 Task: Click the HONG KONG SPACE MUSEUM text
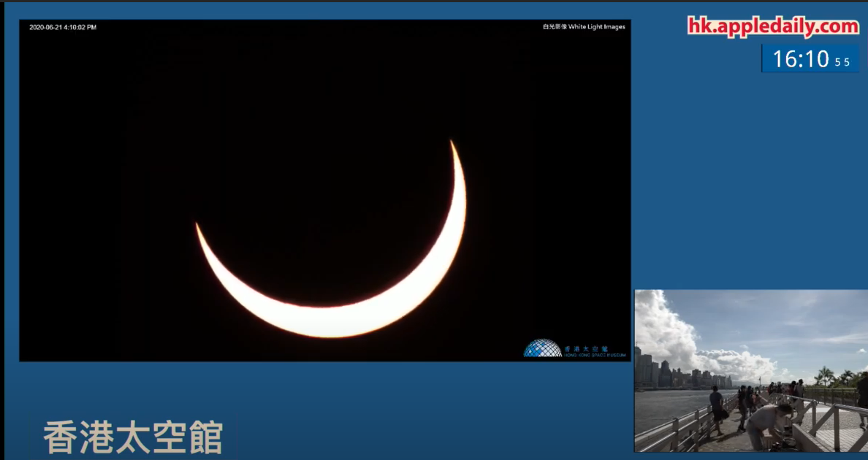coord(595,355)
